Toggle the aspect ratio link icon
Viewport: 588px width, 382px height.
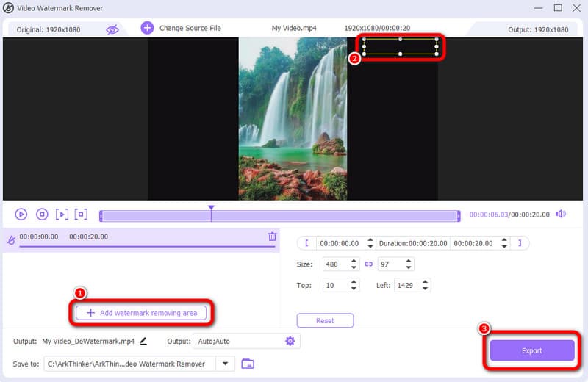tap(369, 264)
